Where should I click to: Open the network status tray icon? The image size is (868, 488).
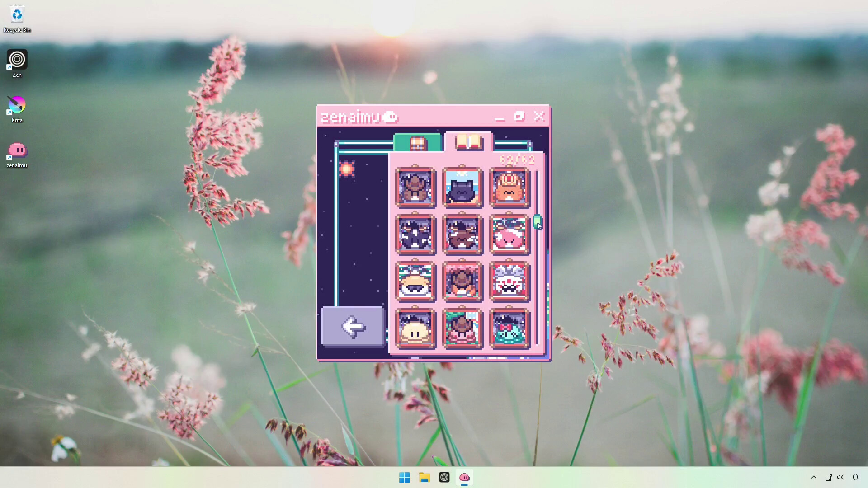coord(828,477)
